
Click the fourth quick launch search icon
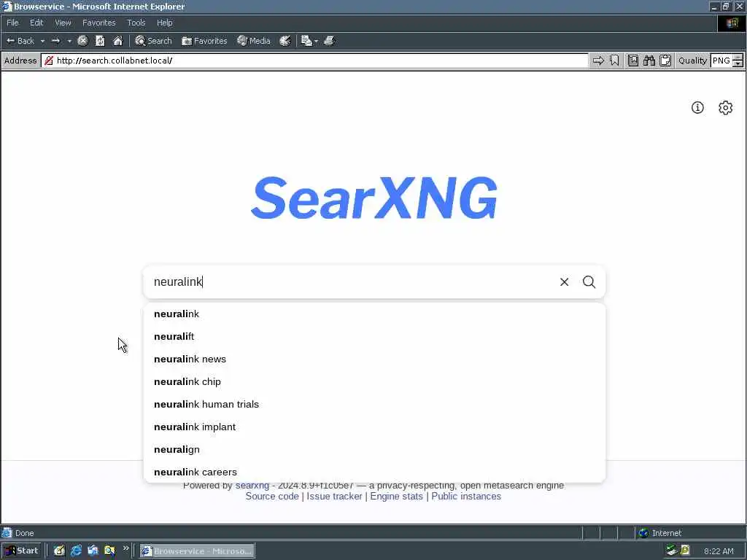coord(109,551)
